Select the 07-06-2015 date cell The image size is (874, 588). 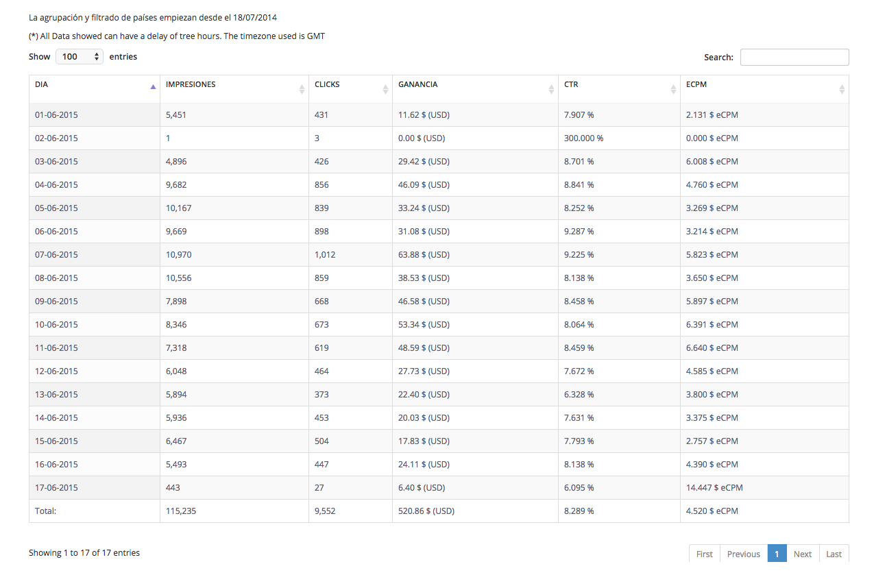(95, 255)
